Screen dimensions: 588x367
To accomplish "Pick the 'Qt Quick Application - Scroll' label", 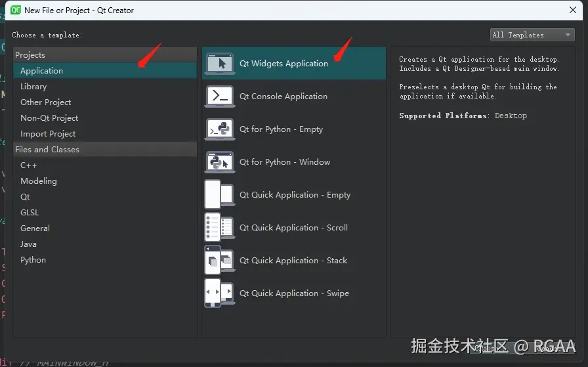I will pos(293,227).
